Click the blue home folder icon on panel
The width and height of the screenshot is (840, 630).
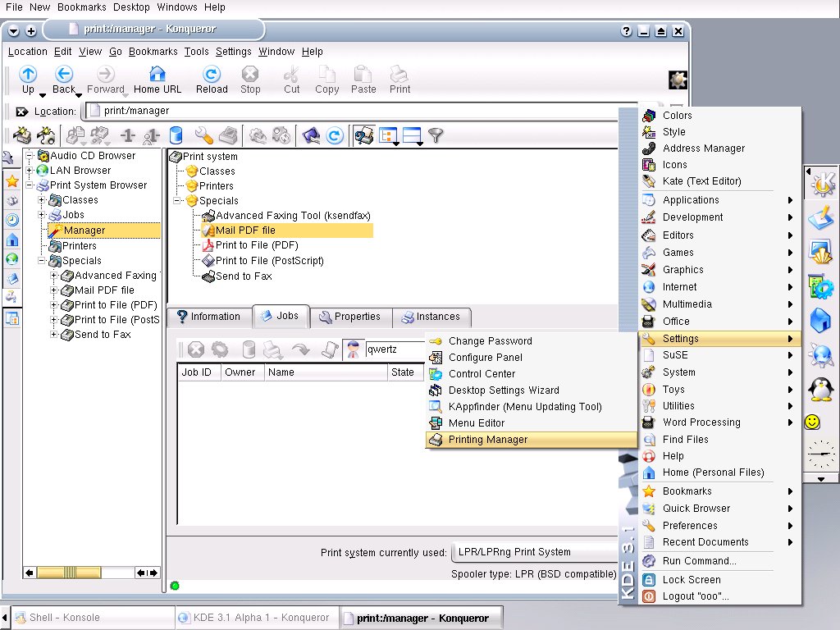pos(820,321)
